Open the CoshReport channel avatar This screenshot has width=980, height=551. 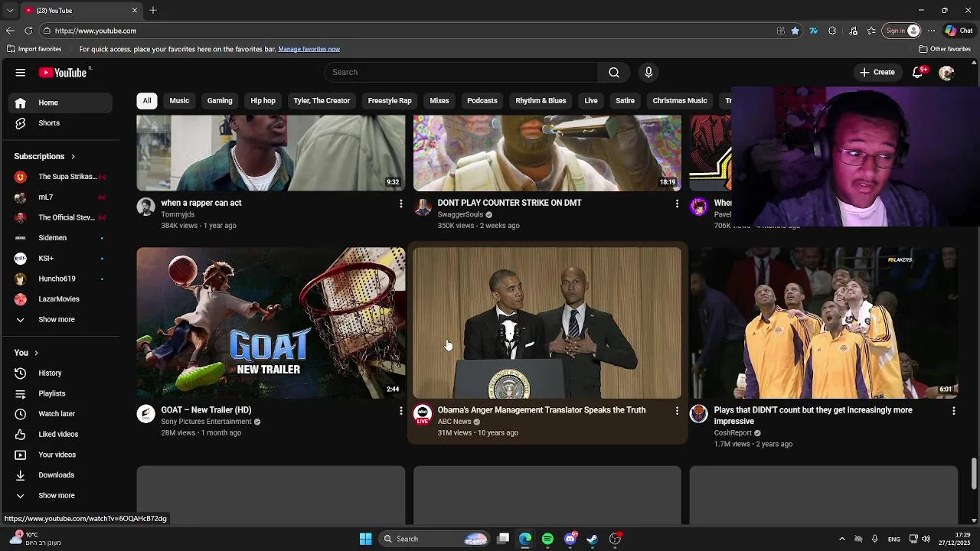pyautogui.click(x=699, y=414)
